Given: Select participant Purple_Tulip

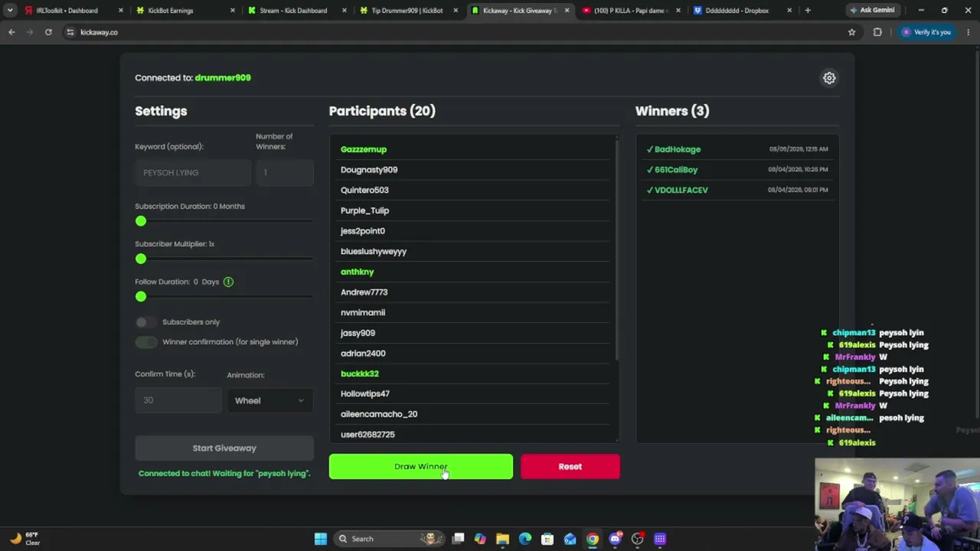Looking at the screenshot, I should click(x=364, y=210).
